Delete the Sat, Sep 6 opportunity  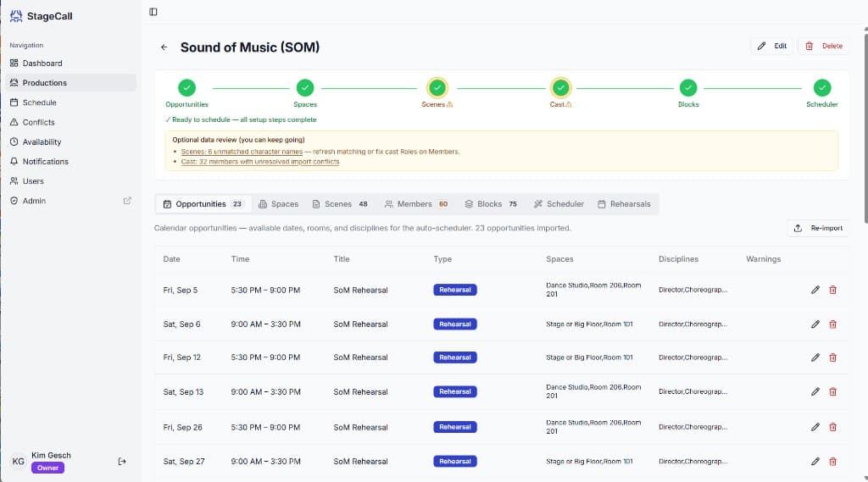tap(832, 324)
